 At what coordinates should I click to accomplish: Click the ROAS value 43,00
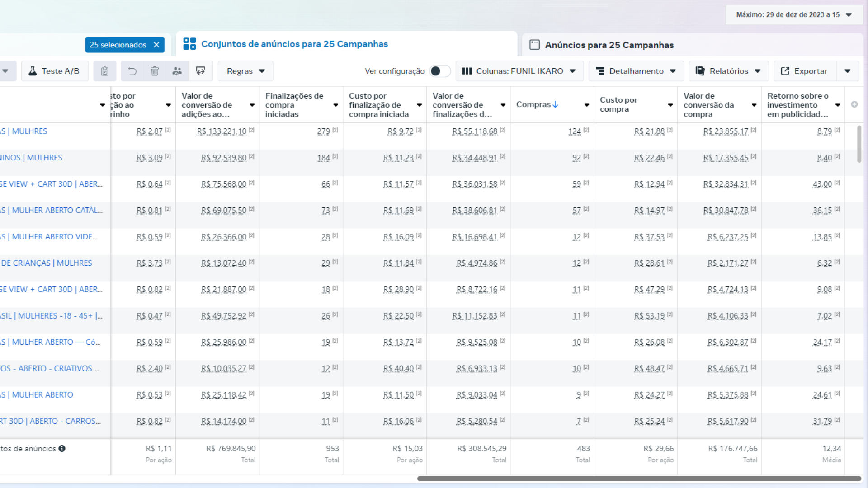tap(822, 184)
